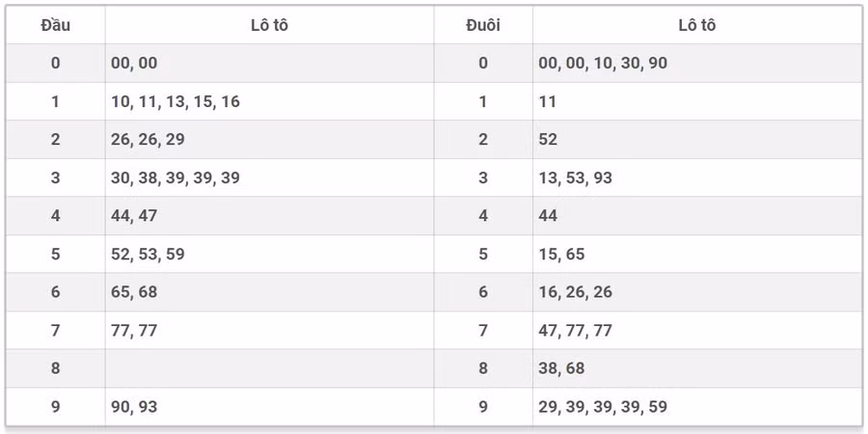The height and width of the screenshot is (434, 868).
Task: Click the '90, 93' cell
Action: 134,407
